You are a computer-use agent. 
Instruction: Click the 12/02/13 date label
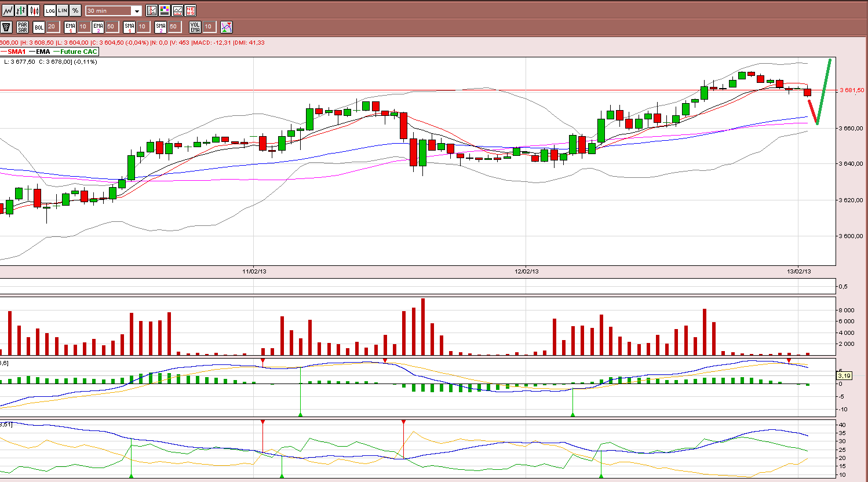[x=527, y=271]
